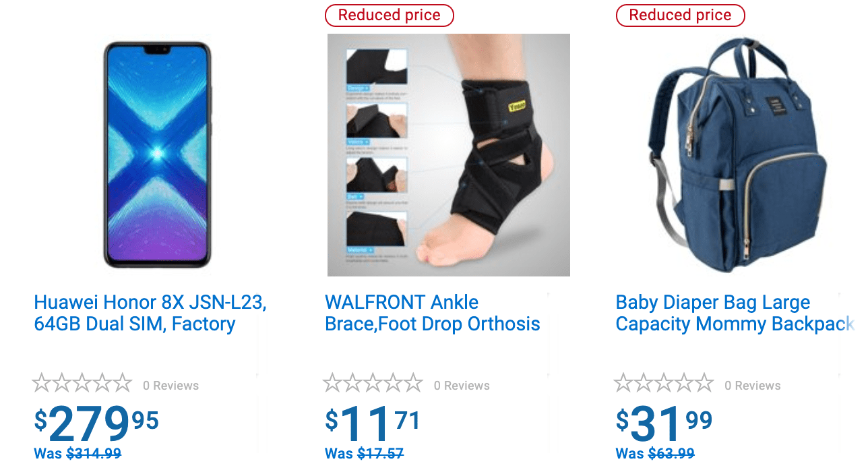View 0 Reviews for WALFRONT Ankle Brace
This screenshot has height=472, width=868.
pos(462,386)
